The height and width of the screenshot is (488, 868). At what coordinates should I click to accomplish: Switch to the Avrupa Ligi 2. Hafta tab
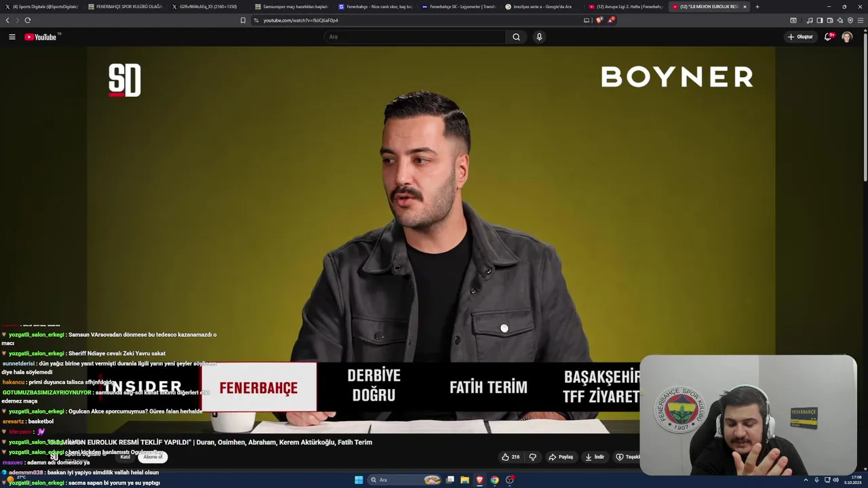(625, 7)
